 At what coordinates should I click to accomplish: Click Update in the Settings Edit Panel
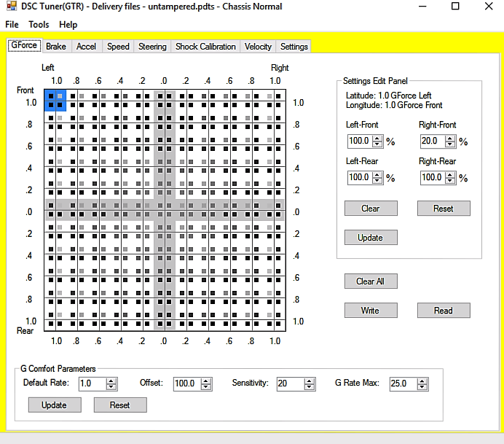pos(371,238)
